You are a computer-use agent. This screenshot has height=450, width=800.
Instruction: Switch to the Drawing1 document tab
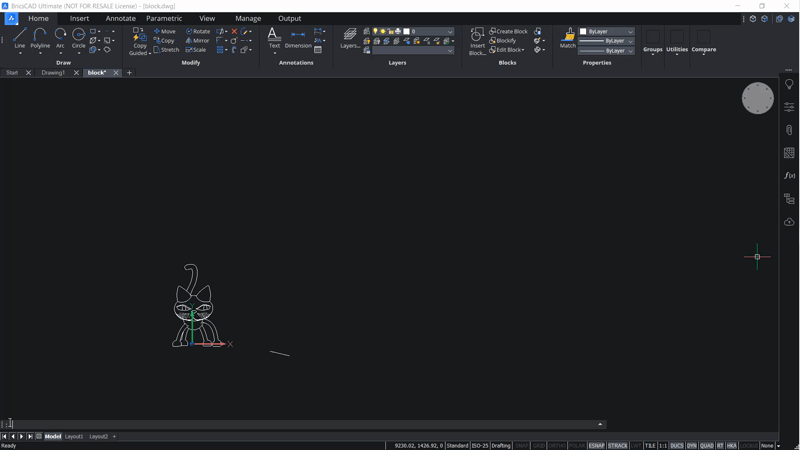(x=53, y=72)
